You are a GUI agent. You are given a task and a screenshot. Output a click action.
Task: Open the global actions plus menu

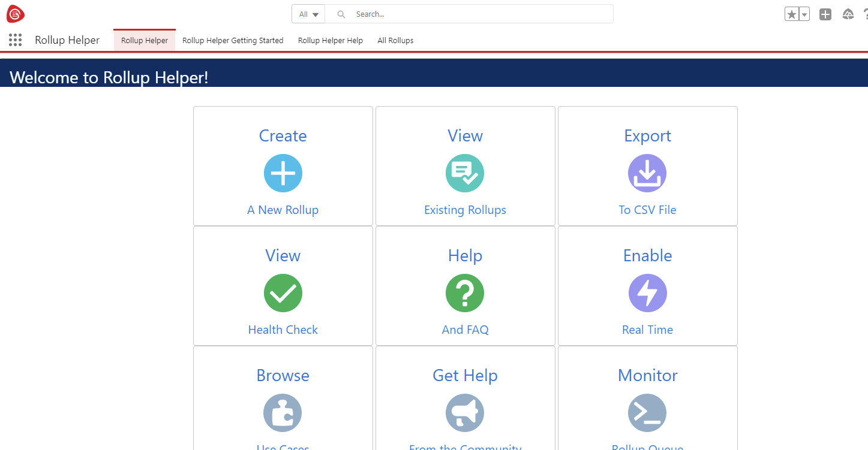click(x=825, y=14)
